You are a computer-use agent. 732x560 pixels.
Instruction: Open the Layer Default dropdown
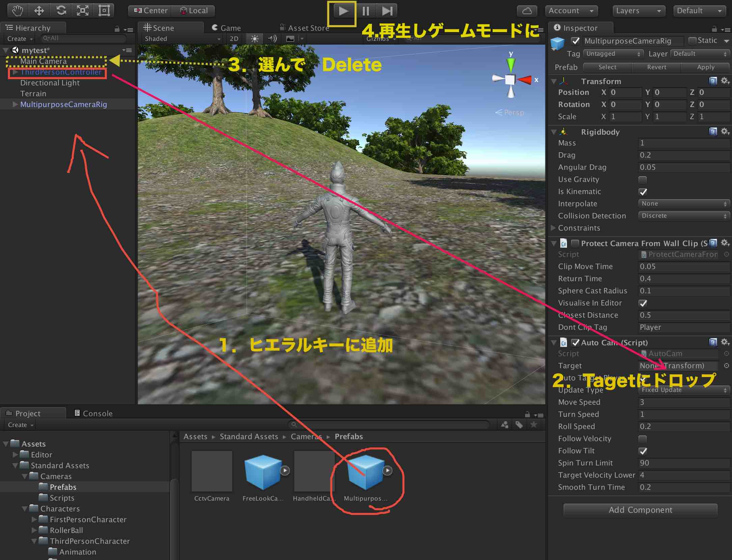click(700, 54)
